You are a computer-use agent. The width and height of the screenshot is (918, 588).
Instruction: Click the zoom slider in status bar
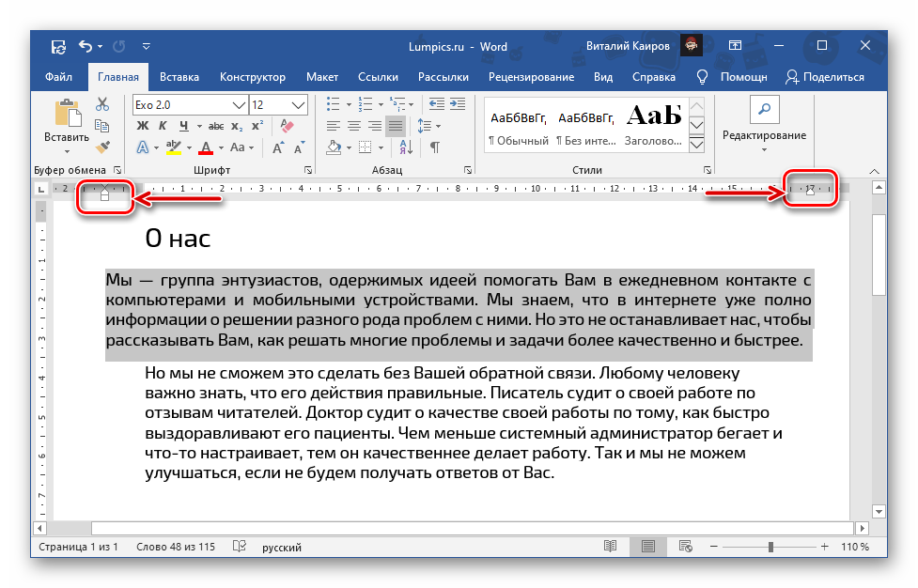point(770,547)
